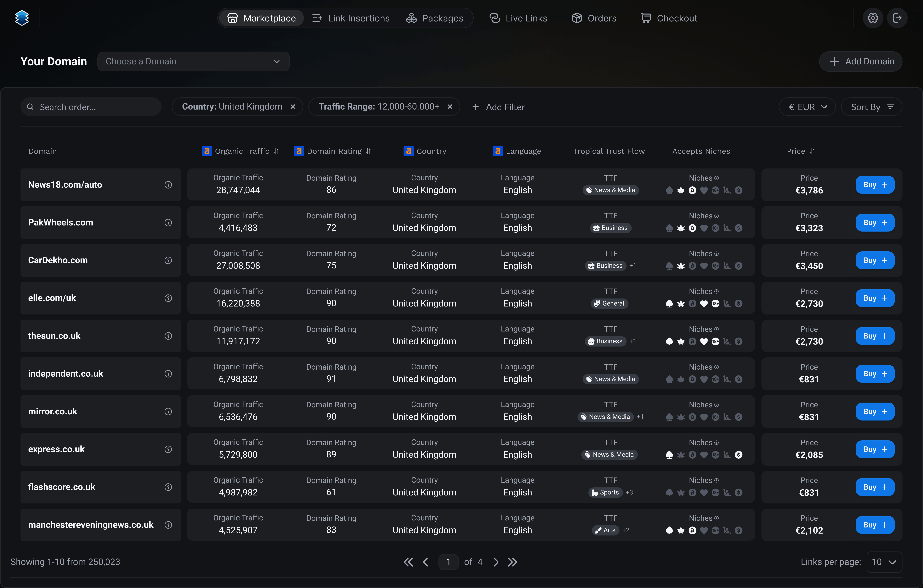Image resolution: width=923 pixels, height=588 pixels.
Task: Open the Choose a Domain dropdown
Action: click(193, 61)
